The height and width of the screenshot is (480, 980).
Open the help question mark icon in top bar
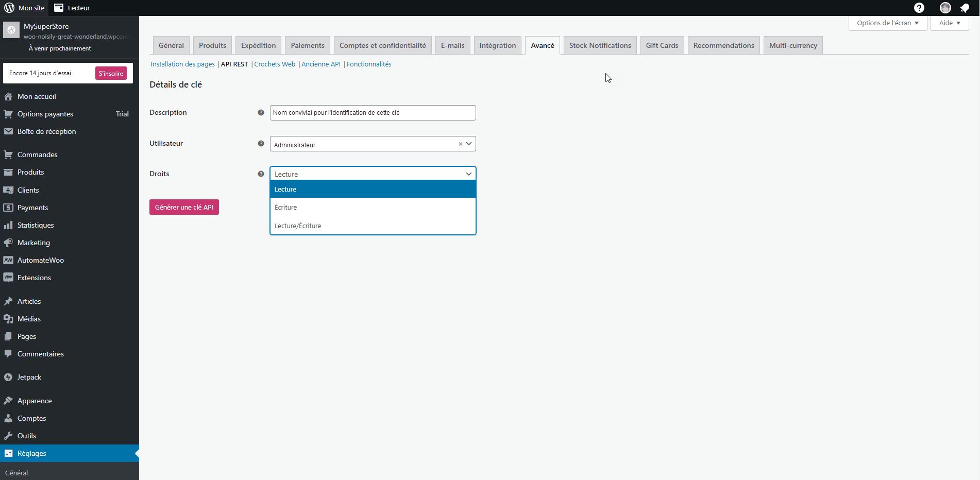[x=919, y=8]
